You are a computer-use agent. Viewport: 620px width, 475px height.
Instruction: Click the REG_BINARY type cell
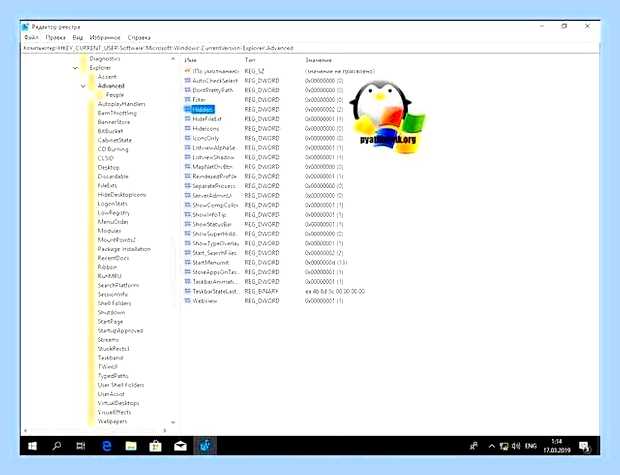click(261, 291)
